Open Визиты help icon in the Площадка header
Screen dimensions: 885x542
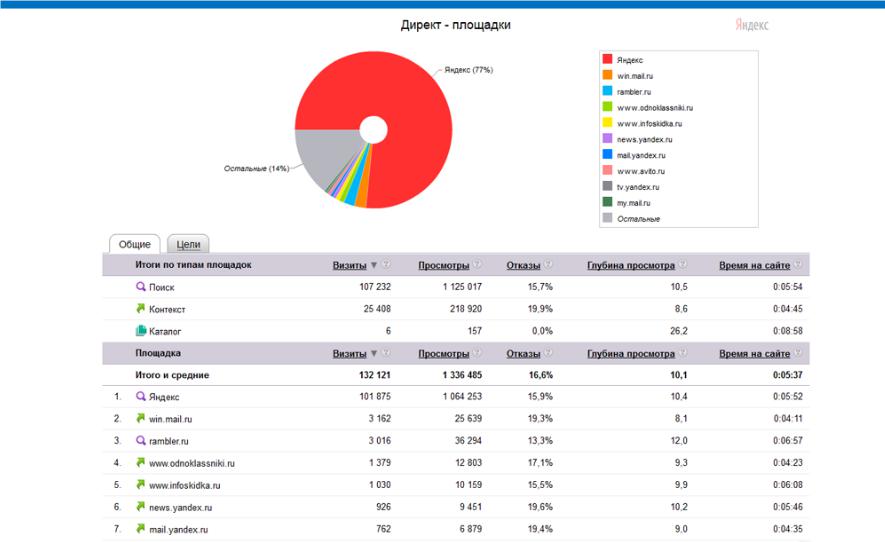(x=387, y=353)
